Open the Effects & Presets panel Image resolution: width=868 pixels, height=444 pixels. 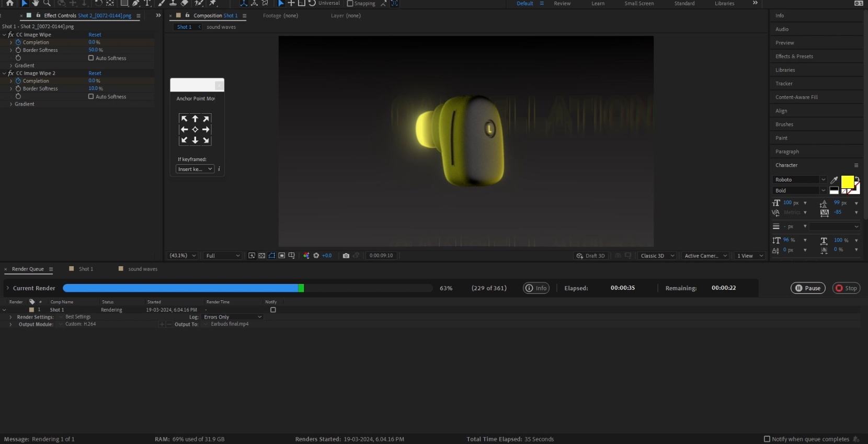[794, 56]
